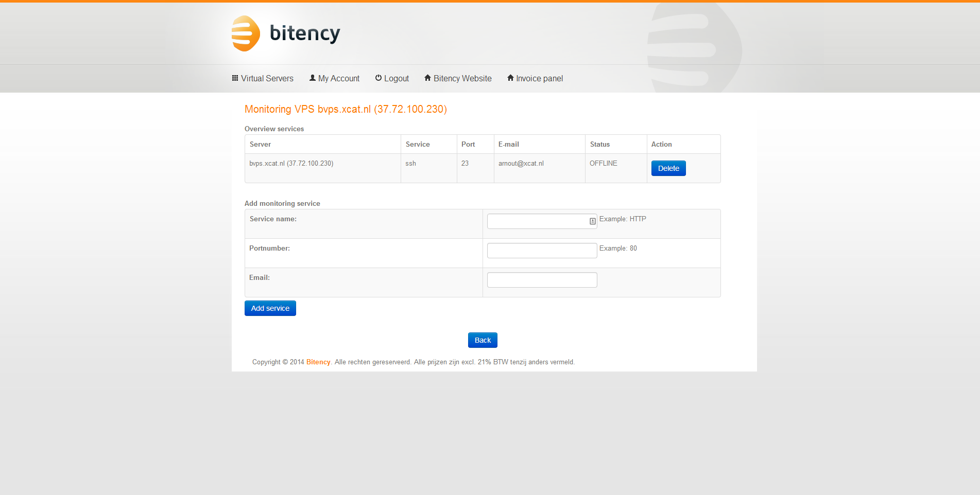Click into the Portnumber input box
The image size is (980, 495).
coord(542,251)
